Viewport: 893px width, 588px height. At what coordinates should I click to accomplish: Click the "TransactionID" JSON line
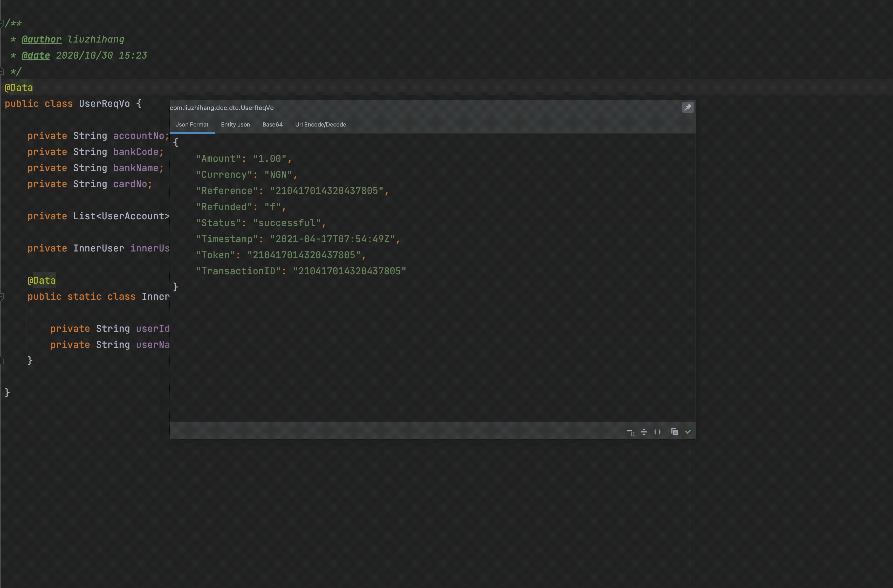tap(301, 271)
